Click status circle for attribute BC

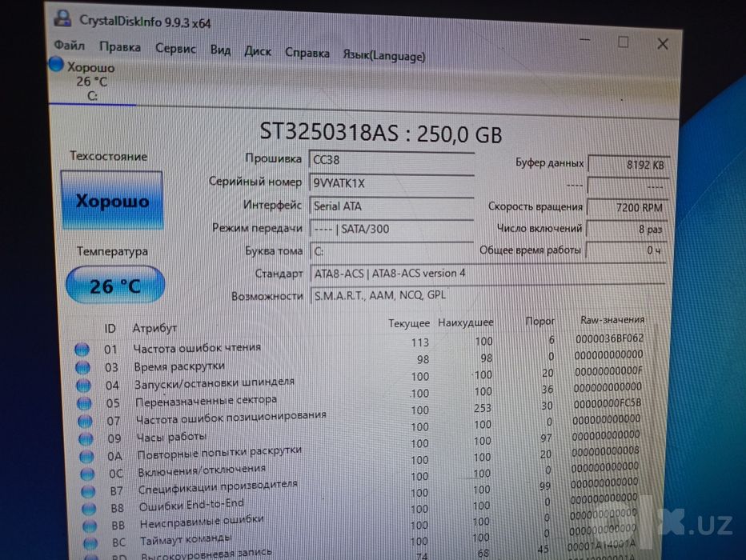tap(90, 542)
